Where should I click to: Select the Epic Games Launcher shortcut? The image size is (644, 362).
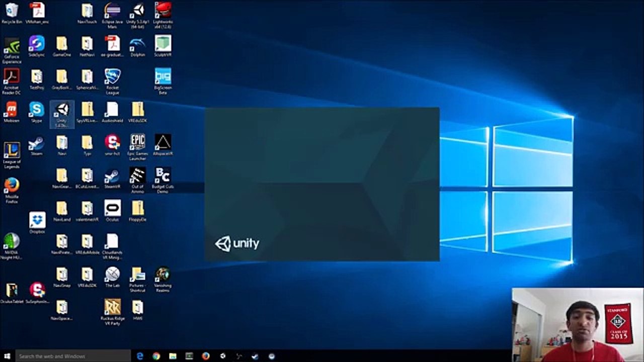[137, 147]
